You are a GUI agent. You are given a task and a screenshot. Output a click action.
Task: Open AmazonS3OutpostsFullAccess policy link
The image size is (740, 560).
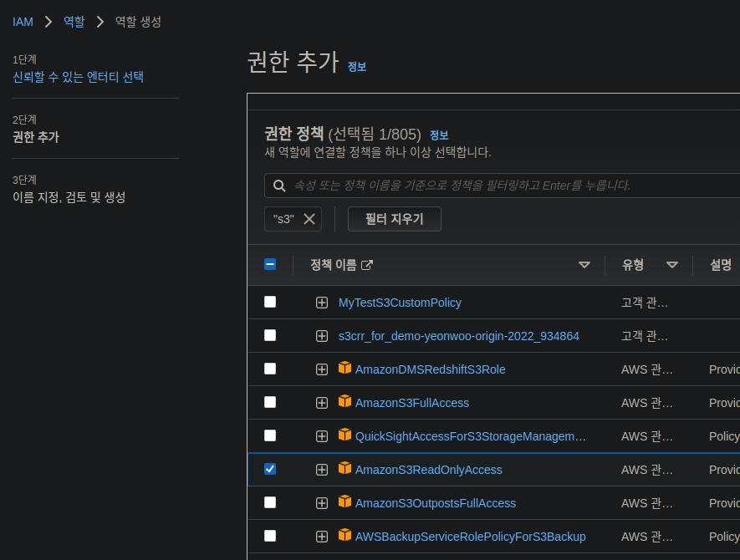point(435,504)
